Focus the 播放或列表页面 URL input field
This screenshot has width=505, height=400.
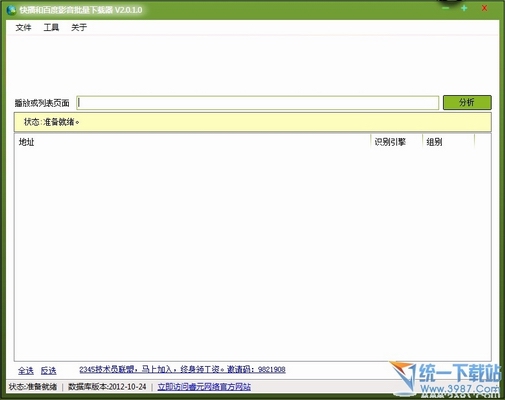coord(257,103)
